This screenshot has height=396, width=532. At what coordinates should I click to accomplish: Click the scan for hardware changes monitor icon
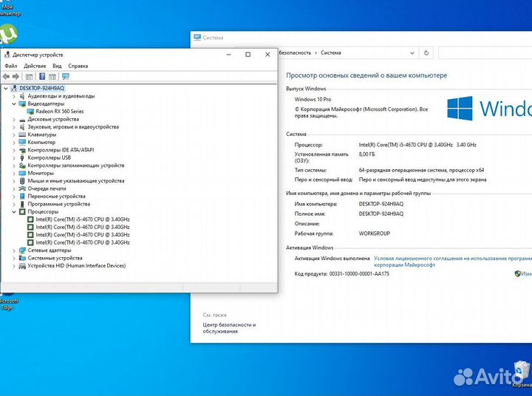tap(66, 77)
